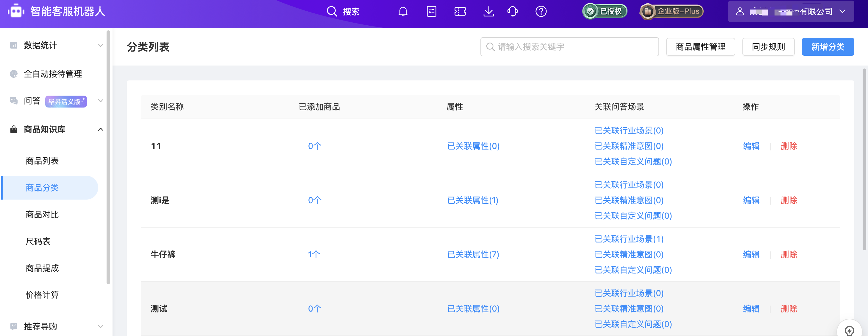The height and width of the screenshot is (336, 868).
Task: Open notifications bell icon
Action: point(403,12)
